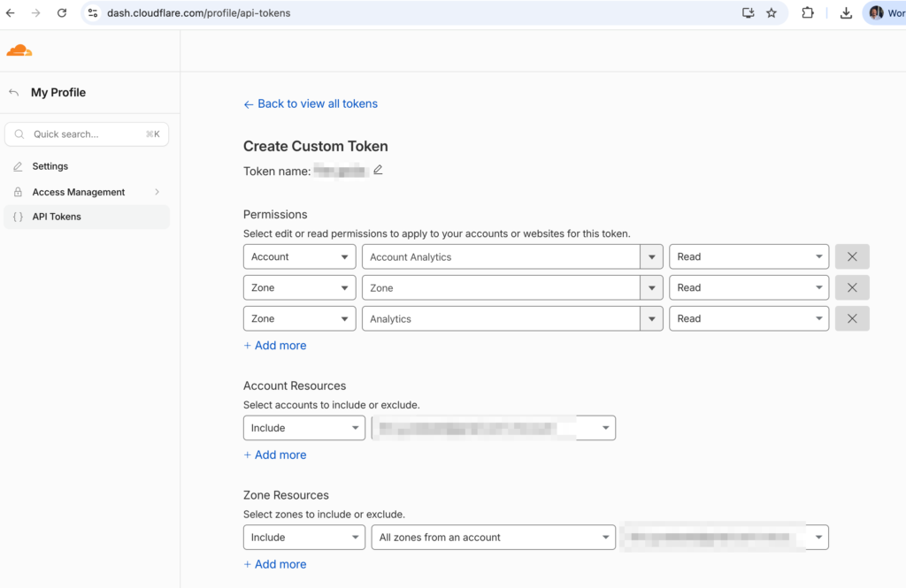Focus the Quick search field

tap(87, 134)
